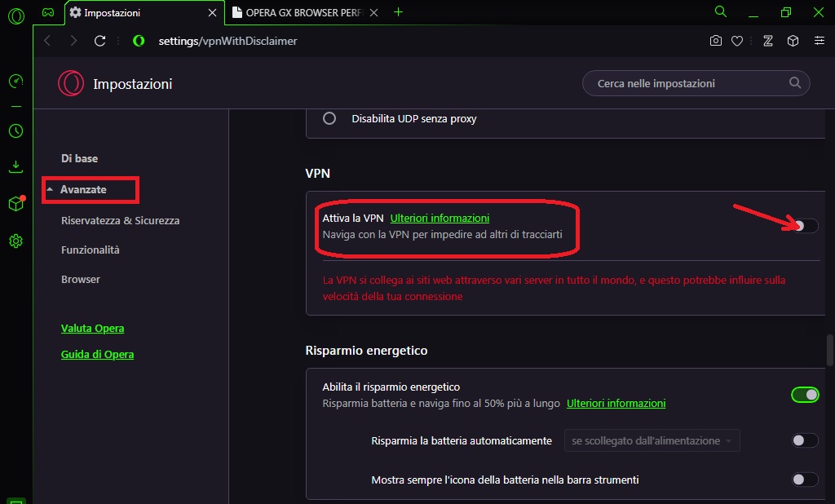Search tabs with the magnifier icon
The image size is (835, 504).
click(721, 11)
